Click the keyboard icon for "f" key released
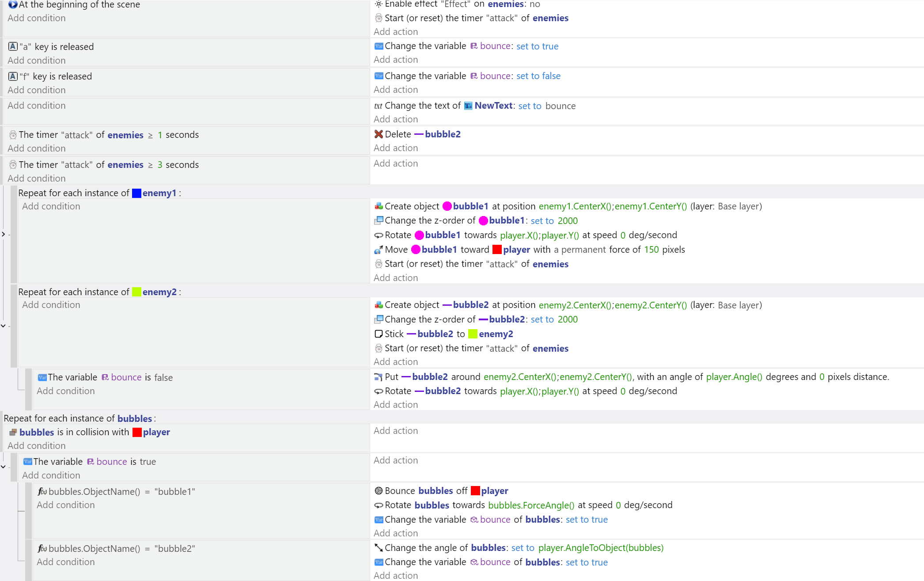The image size is (924, 581). (13, 76)
